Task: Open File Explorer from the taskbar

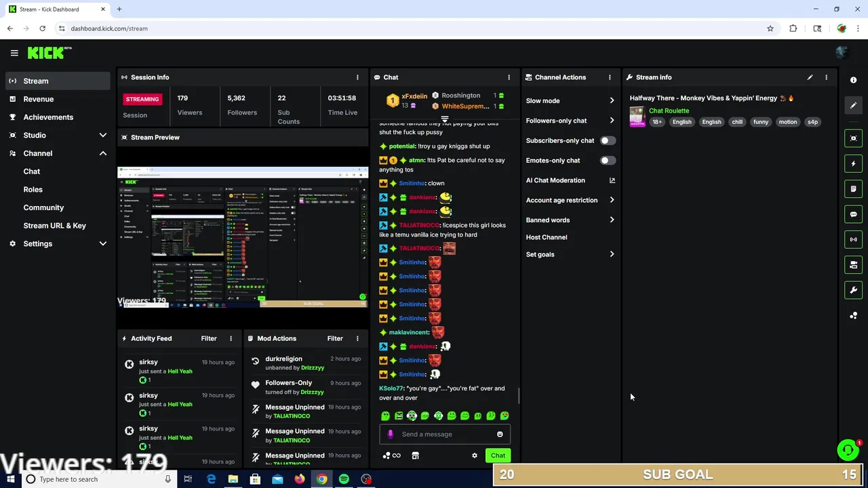Action: pos(233,479)
